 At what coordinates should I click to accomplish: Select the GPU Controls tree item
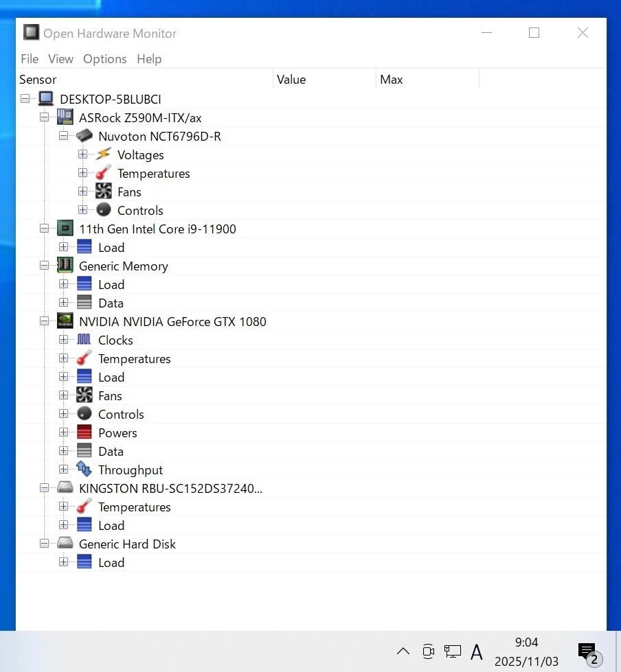click(x=121, y=415)
